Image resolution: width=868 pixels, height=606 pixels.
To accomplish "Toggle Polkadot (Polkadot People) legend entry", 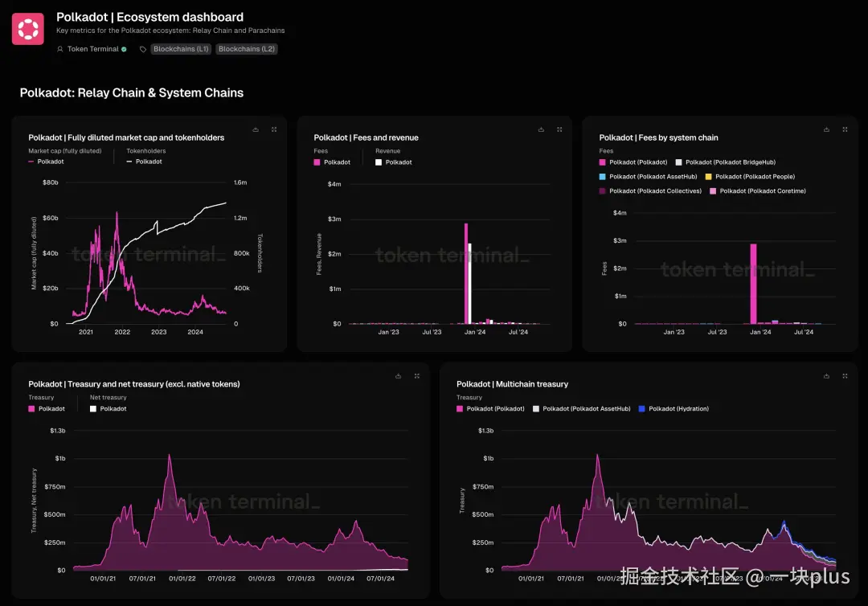I will (x=750, y=177).
